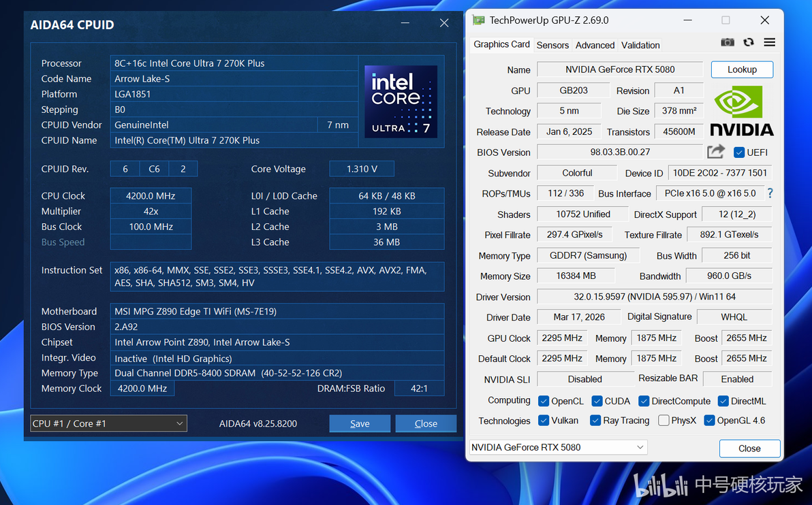Click the NVIDIA SLI Disabled field
This screenshot has width=812, height=505.
tap(585, 378)
